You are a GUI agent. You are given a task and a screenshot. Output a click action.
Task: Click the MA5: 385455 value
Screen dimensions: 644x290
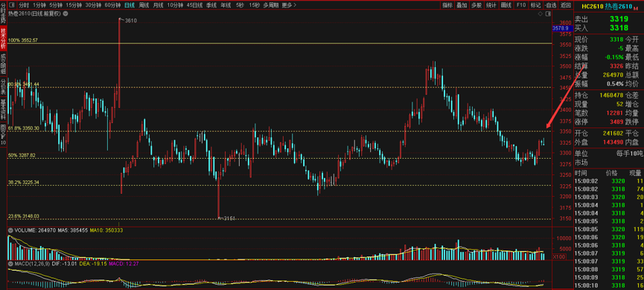click(73, 231)
